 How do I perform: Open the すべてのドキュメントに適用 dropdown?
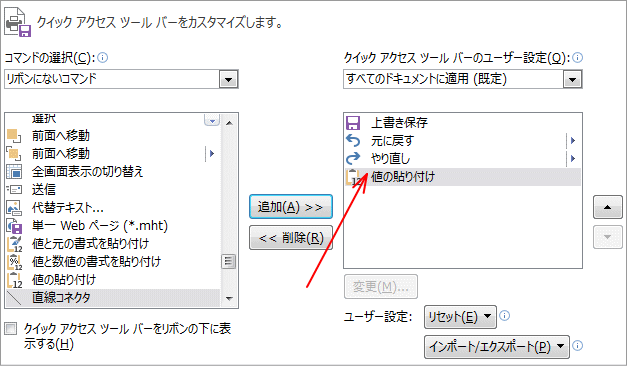[x=572, y=79]
